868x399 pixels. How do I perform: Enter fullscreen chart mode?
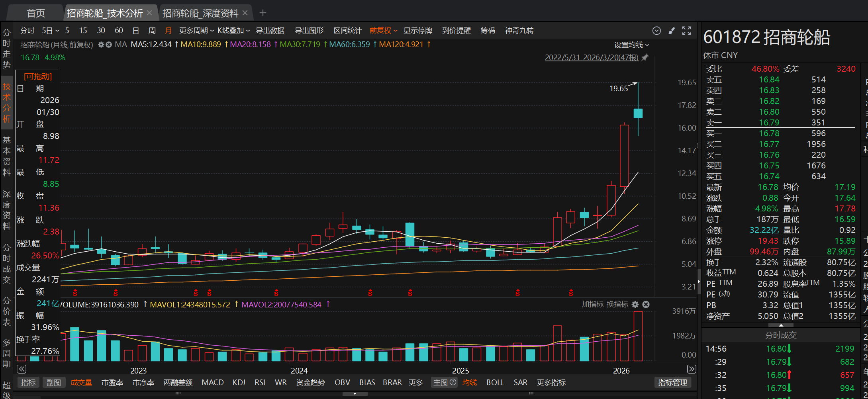686,31
